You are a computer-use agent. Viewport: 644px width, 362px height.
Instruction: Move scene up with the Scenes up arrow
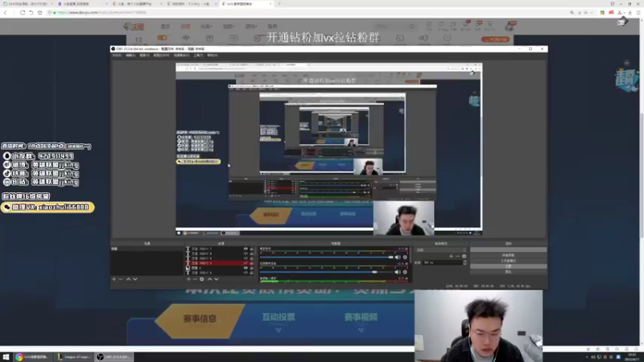[128, 279]
